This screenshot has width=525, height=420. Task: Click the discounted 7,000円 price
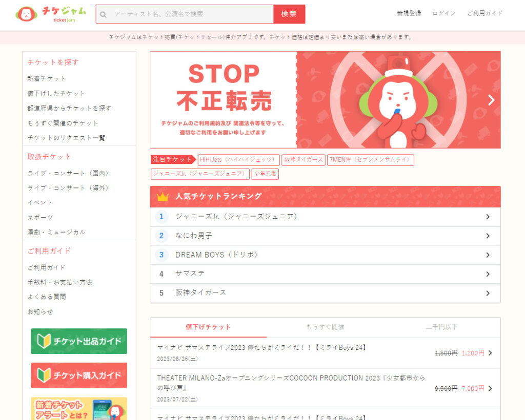pos(473,388)
